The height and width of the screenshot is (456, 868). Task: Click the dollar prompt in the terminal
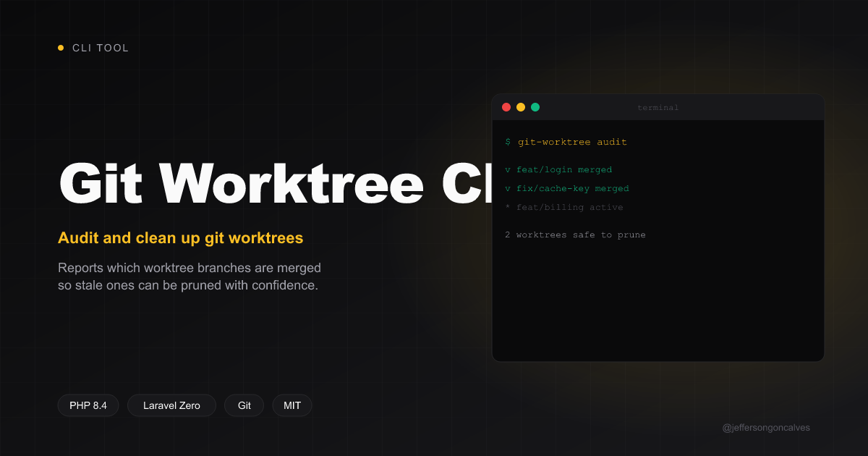click(508, 142)
